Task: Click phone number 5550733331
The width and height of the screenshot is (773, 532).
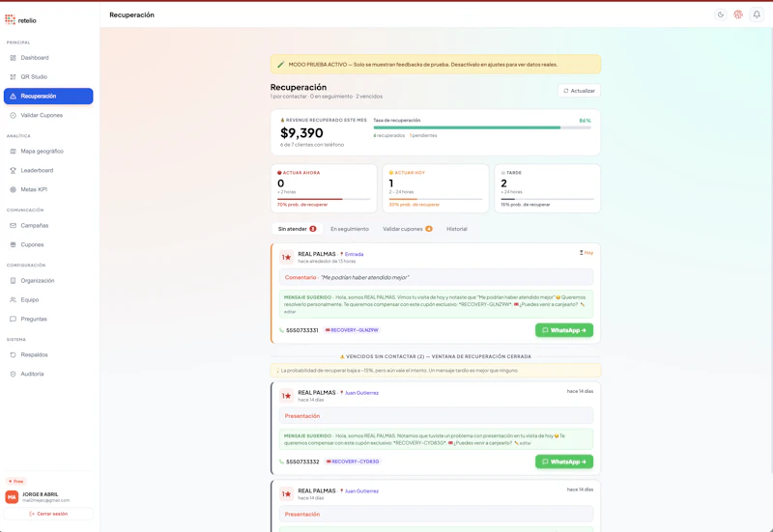Action: 302,330
